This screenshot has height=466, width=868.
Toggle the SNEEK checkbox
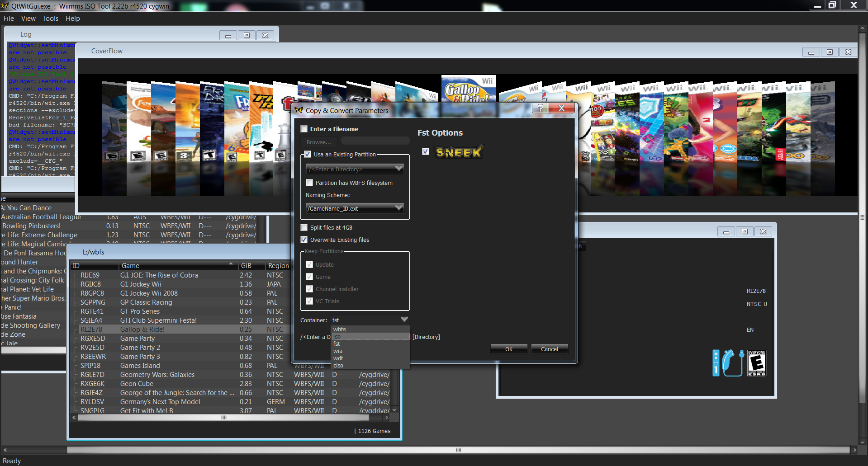click(x=426, y=151)
